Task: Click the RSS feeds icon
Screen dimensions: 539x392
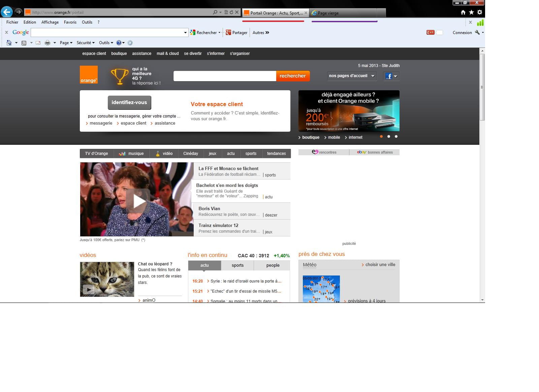Action: coord(24,43)
